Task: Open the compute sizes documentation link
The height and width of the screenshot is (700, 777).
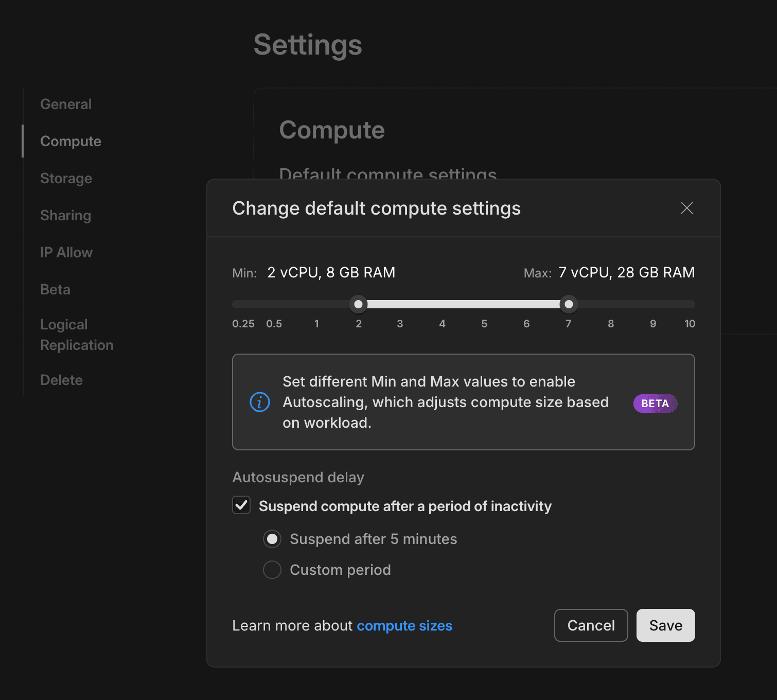Action: click(x=404, y=625)
